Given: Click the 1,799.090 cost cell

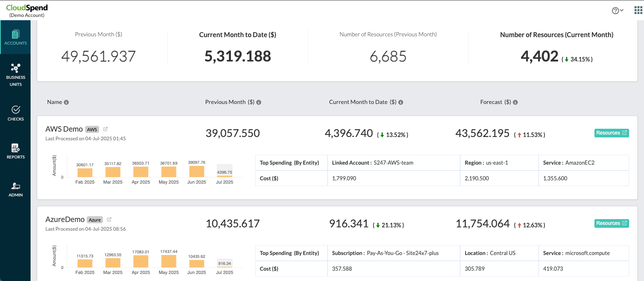Looking at the screenshot, I should pos(394,178).
